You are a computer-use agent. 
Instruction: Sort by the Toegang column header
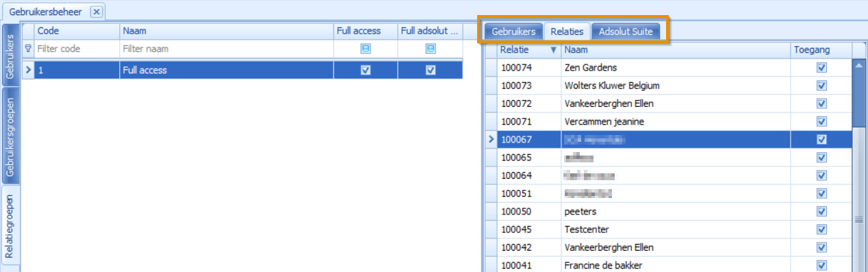tap(821, 50)
